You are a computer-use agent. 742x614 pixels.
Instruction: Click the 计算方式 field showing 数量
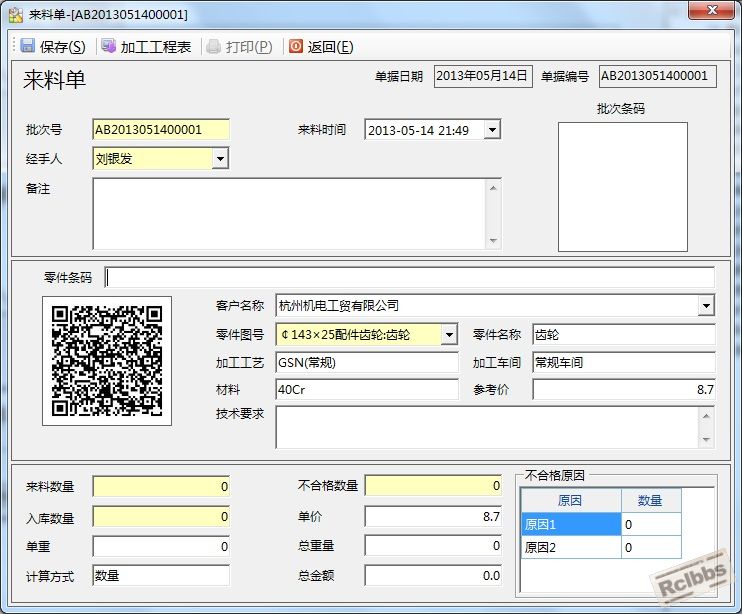(161, 576)
